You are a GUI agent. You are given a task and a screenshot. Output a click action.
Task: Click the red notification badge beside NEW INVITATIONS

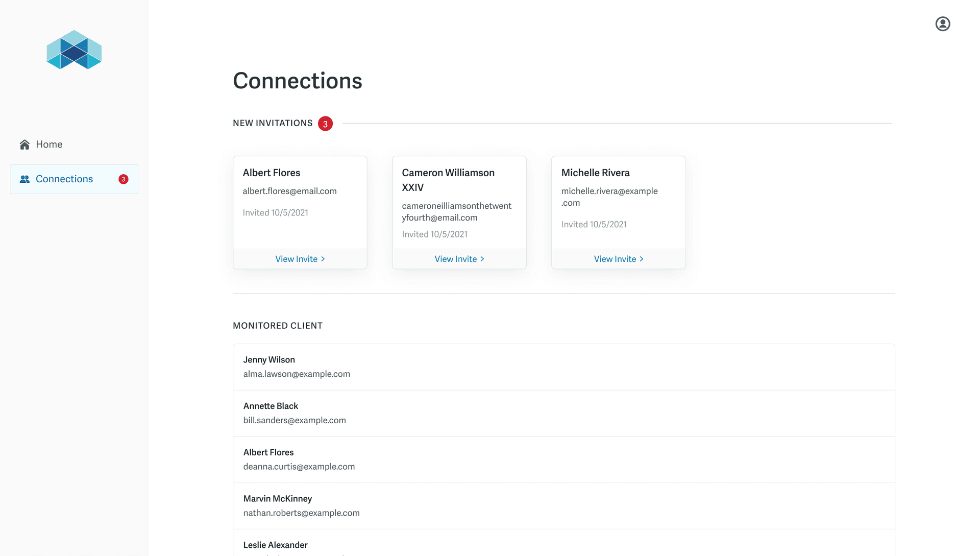(325, 123)
